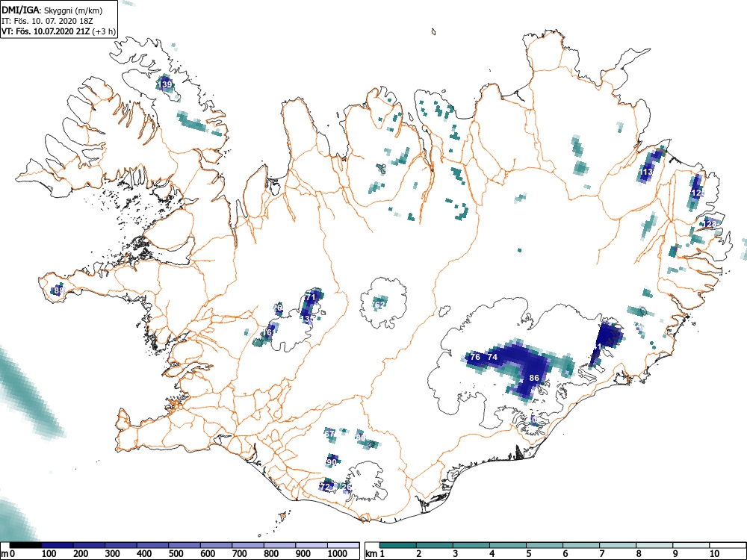Click the visibility value 128 on the map
The width and height of the screenshot is (747, 560).
710,224
